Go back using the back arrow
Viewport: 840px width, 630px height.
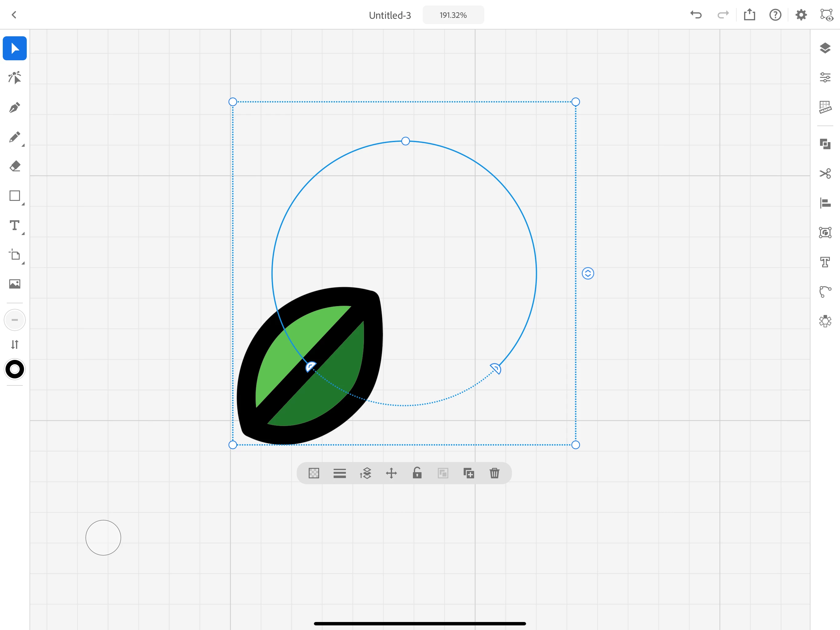pyautogui.click(x=14, y=15)
